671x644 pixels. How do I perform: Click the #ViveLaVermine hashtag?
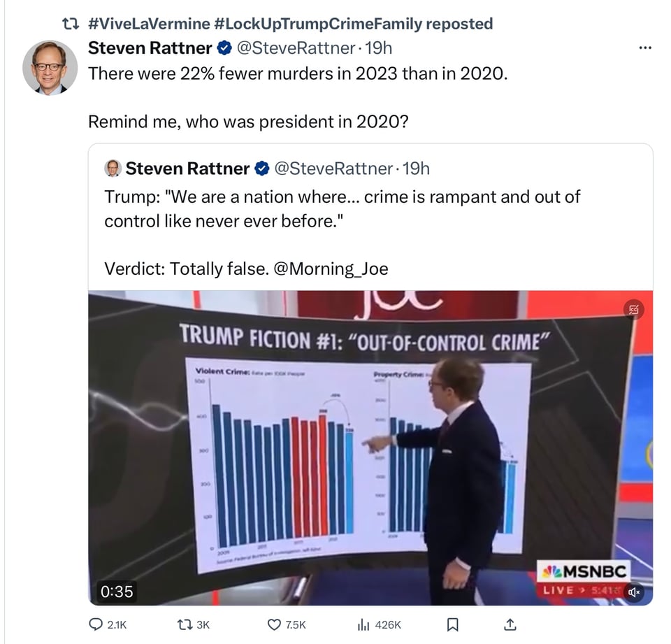tap(150, 24)
